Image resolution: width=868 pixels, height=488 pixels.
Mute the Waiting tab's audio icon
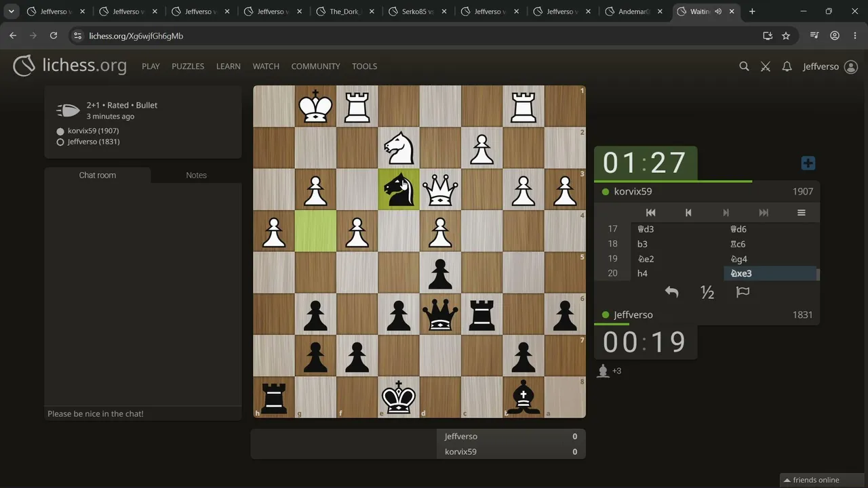click(x=717, y=12)
